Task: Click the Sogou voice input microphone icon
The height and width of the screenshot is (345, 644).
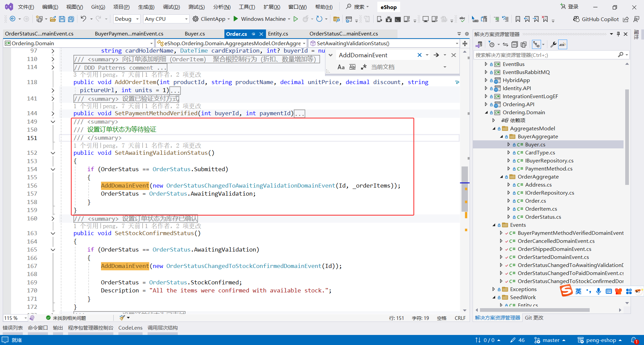Action: point(598,291)
